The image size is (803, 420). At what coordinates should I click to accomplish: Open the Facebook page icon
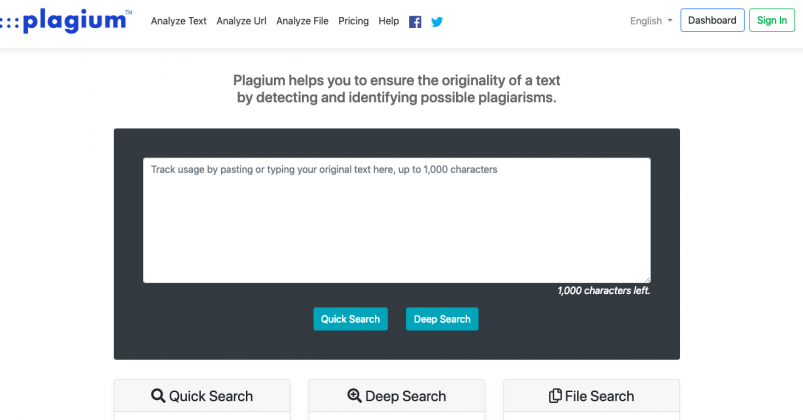[x=415, y=22]
